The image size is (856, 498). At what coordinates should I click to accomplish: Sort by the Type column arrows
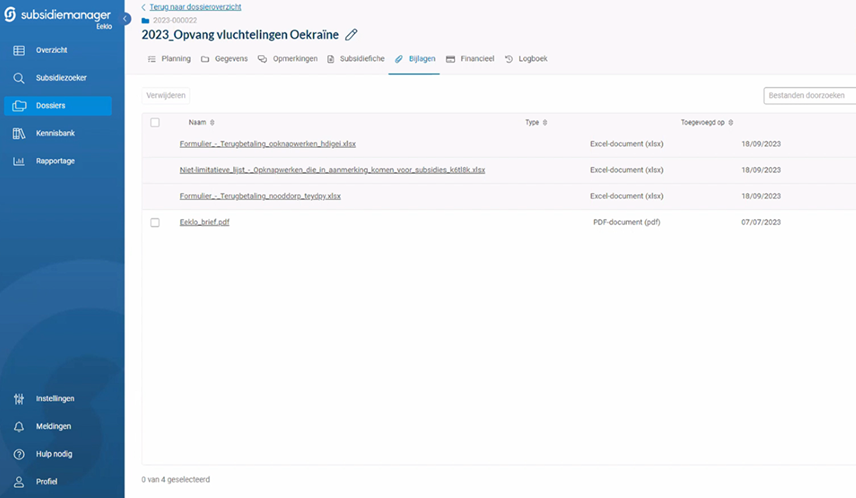546,123
